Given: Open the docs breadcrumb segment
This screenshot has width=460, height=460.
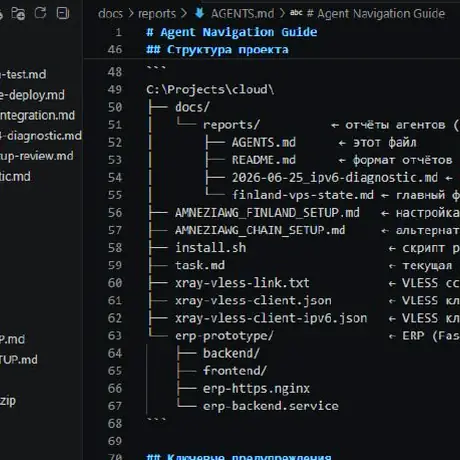Looking at the screenshot, I should (110, 14).
